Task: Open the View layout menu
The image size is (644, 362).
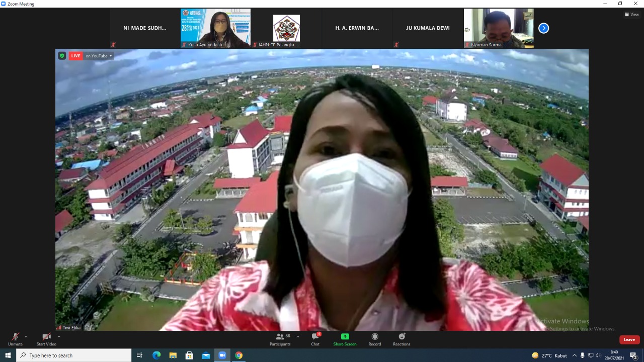Action: point(631,15)
